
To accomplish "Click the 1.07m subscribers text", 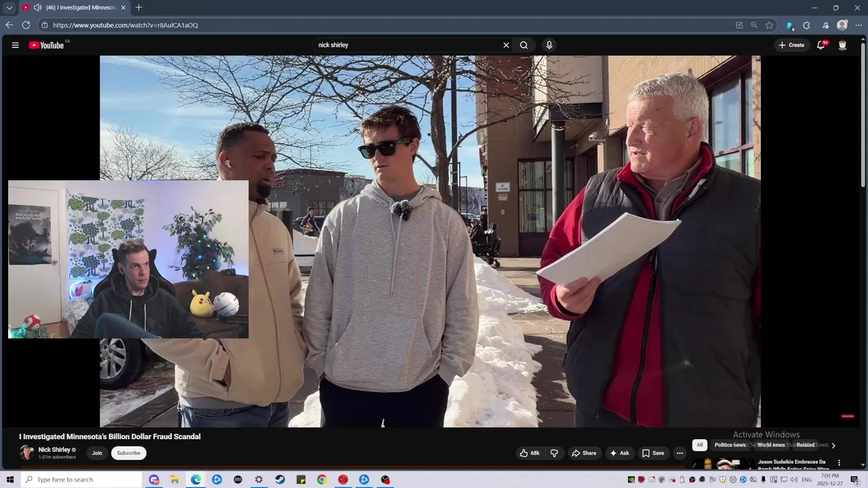I will click(x=57, y=457).
